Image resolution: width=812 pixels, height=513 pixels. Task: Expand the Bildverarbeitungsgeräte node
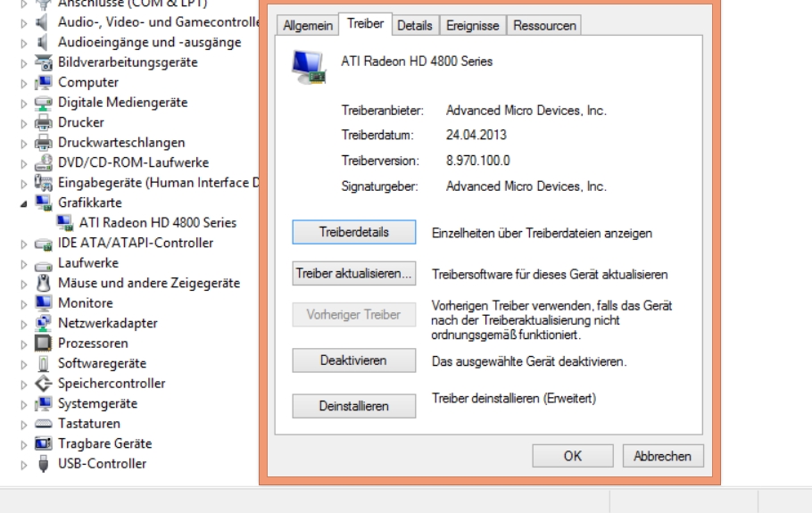(23, 63)
